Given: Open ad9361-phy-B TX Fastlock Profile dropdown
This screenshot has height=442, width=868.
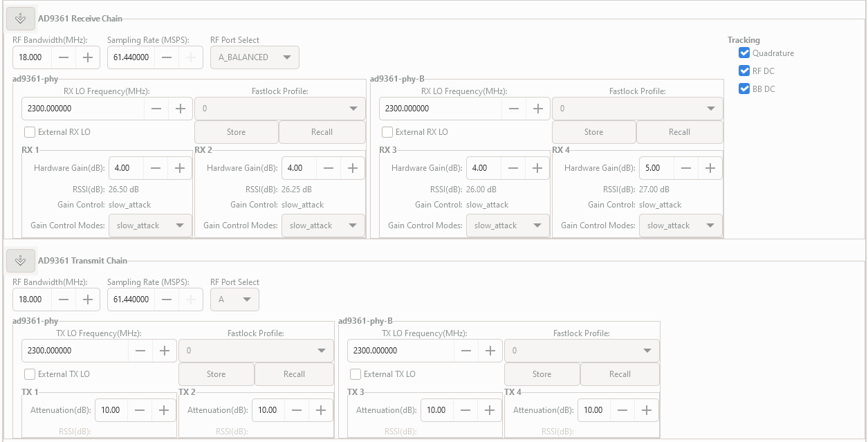Looking at the screenshot, I should 582,351.
